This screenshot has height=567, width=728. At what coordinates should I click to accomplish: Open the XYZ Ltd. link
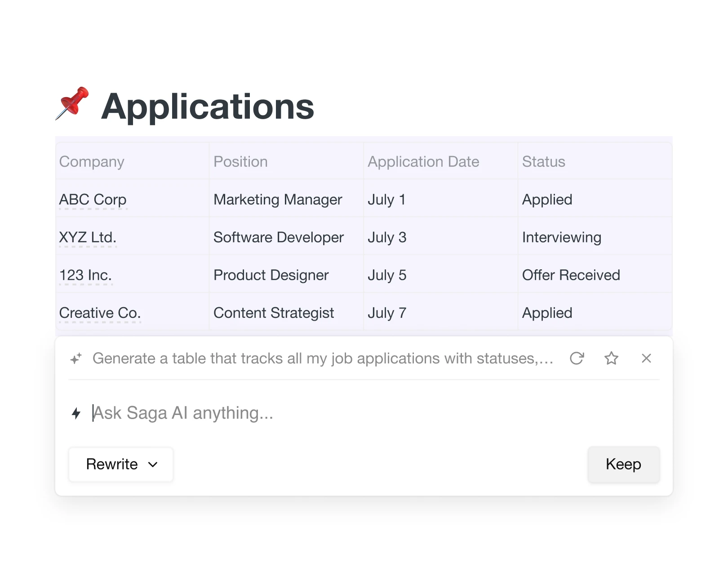(88, 237)
